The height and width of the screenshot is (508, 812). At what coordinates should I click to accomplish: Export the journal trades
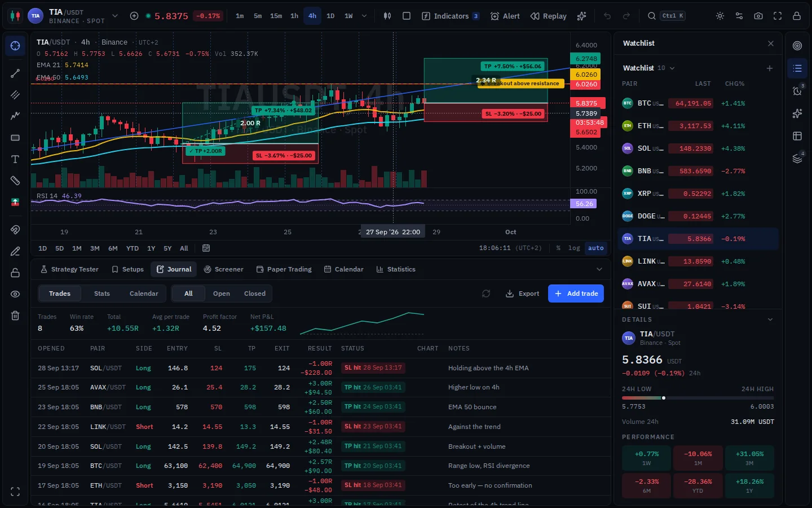(x=523, y=294)
